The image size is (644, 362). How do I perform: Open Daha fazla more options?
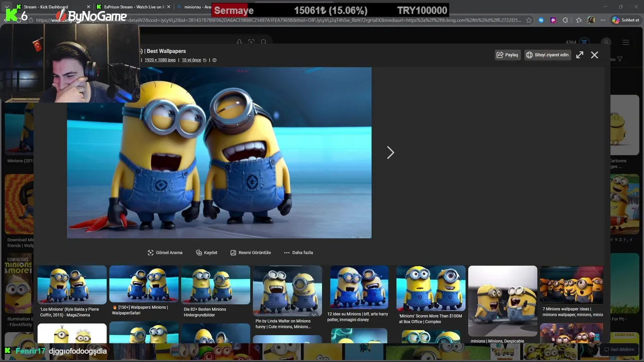click(x=298, y=252)
